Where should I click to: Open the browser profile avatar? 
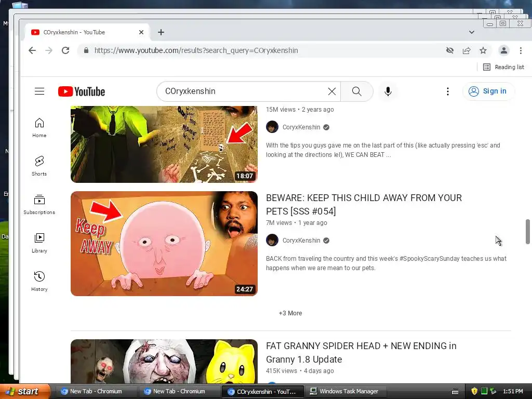504,50
